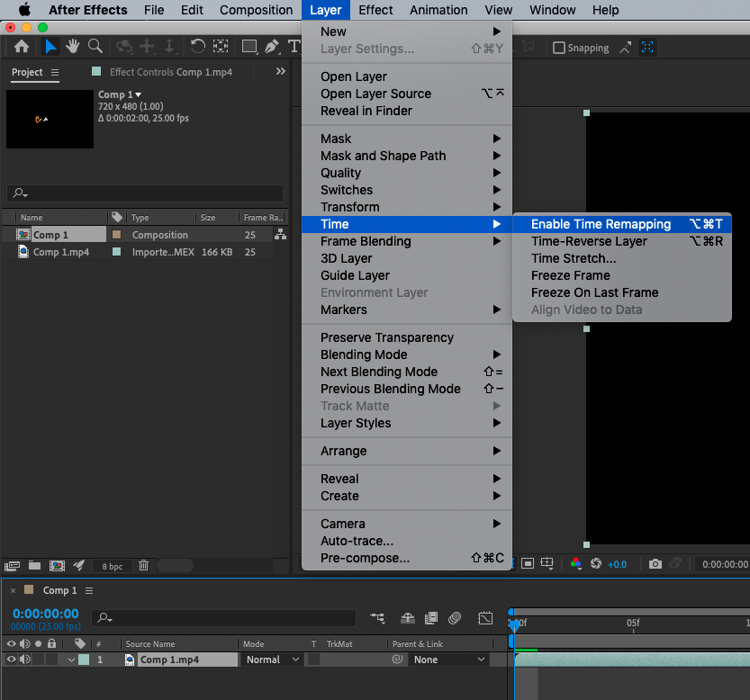Image resolution: width=750 pixels, height=700 pixels.
Task: Choose Enable Time Remapping
Action: (601, 224)
